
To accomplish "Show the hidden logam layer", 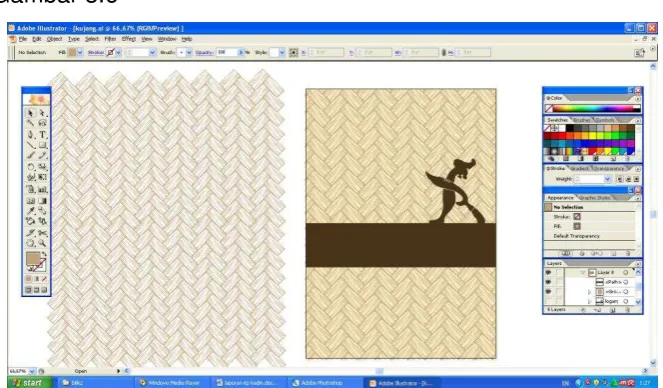I will click(x=548, y=301).
